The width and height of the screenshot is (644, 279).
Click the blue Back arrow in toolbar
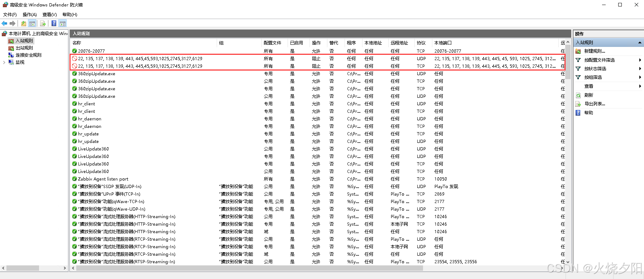tap(4, 24)
